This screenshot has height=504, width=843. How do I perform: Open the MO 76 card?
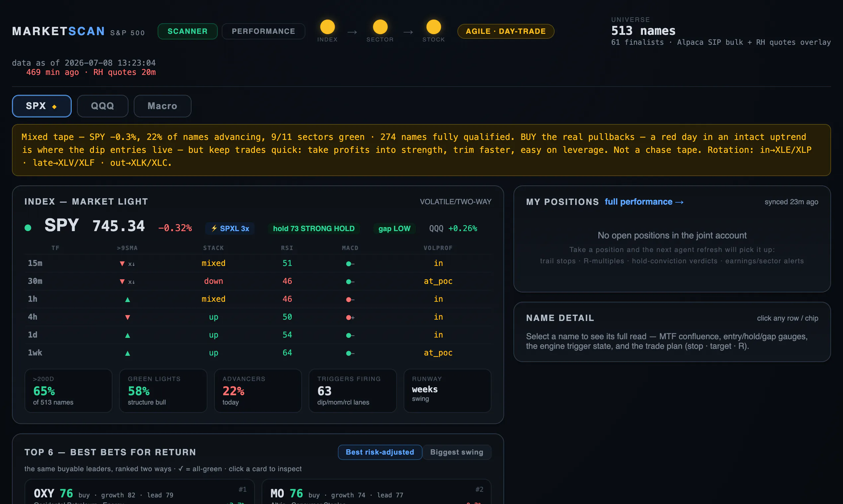376,492
